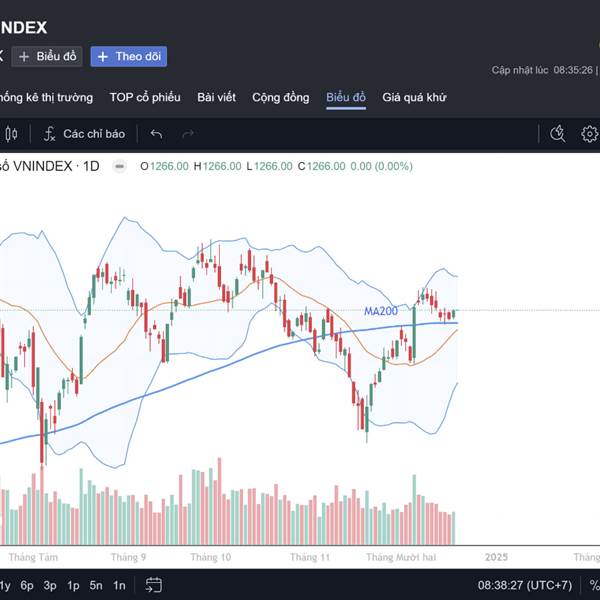This screenshot has height=600, width=600.
Task: Go to the Bài viết tab
Action: pos(216,97)
